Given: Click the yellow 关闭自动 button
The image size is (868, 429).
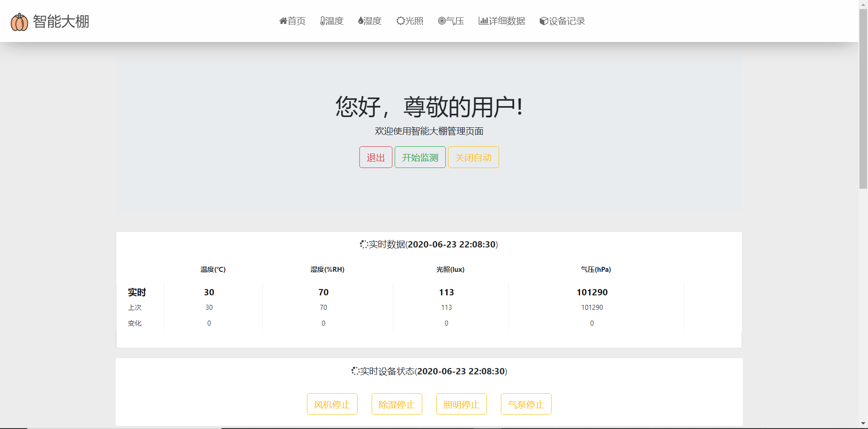Looking at the screenshot, I should pyautogui.click(x=473, y=157).
